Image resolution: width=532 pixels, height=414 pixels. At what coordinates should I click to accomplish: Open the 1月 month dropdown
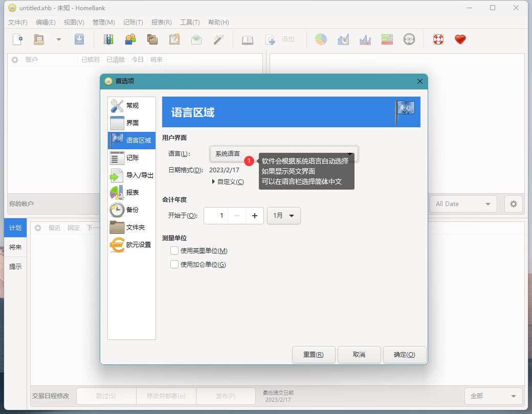[283, 216]
